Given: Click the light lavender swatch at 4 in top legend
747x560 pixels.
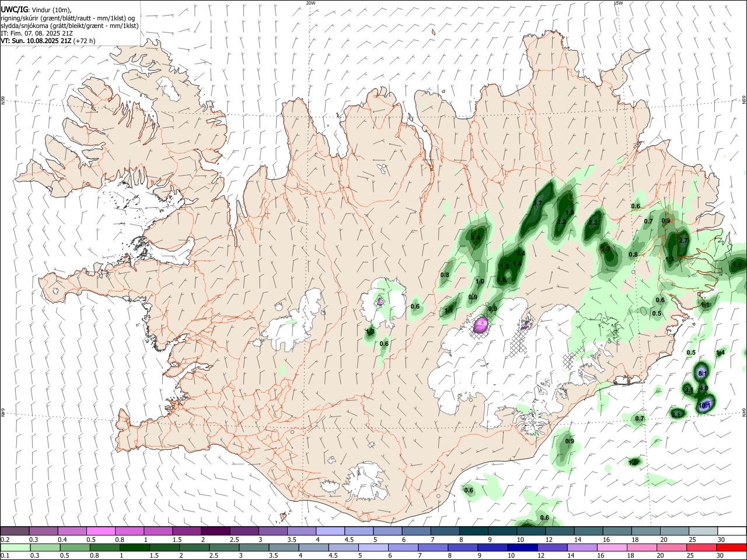Looking at the screenshot, I should point(330,531).
